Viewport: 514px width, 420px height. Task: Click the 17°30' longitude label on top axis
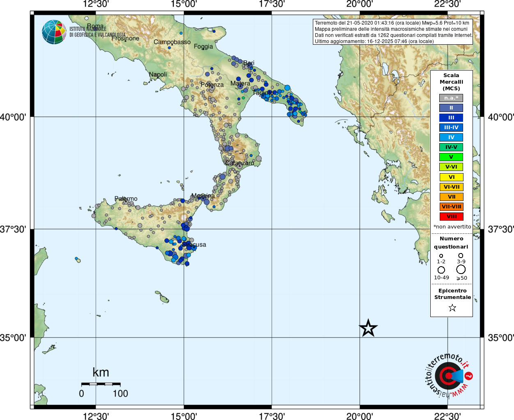[x=271, y=4]
